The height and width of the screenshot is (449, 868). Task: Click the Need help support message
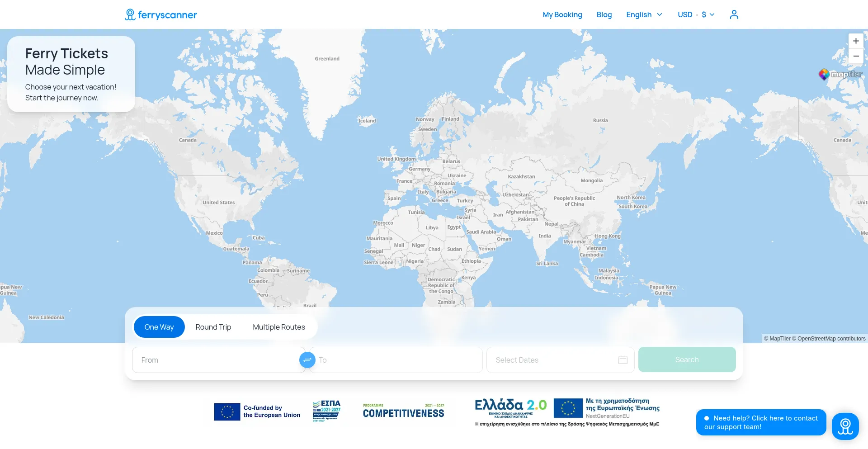tap(761, 422)
